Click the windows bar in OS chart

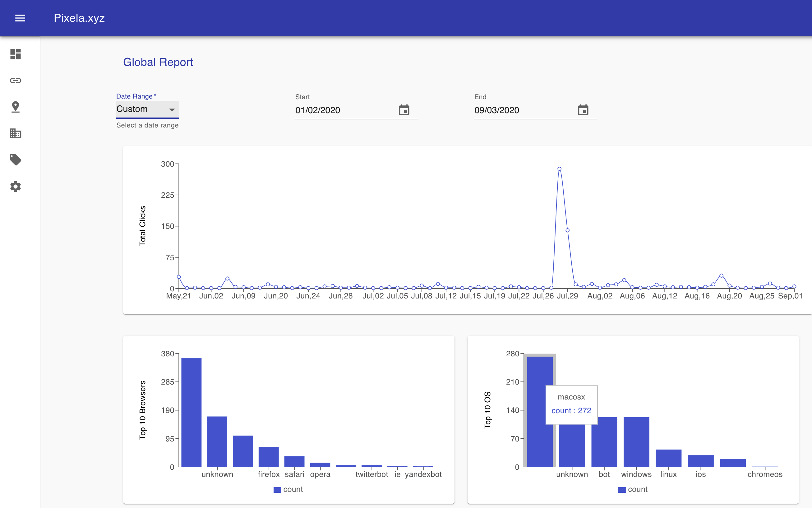click(636, 442)
